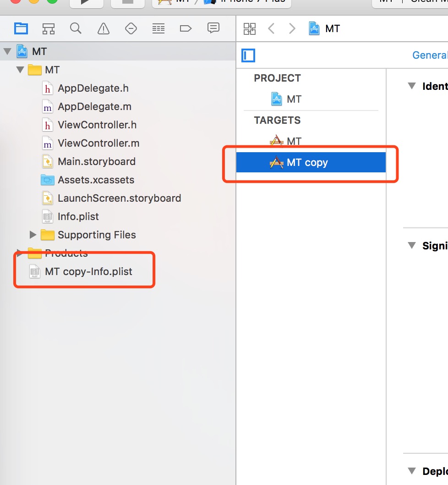The width and height of the screenshot is (448, 485).
Task: Go back with the left chevron
Action: 271,29
